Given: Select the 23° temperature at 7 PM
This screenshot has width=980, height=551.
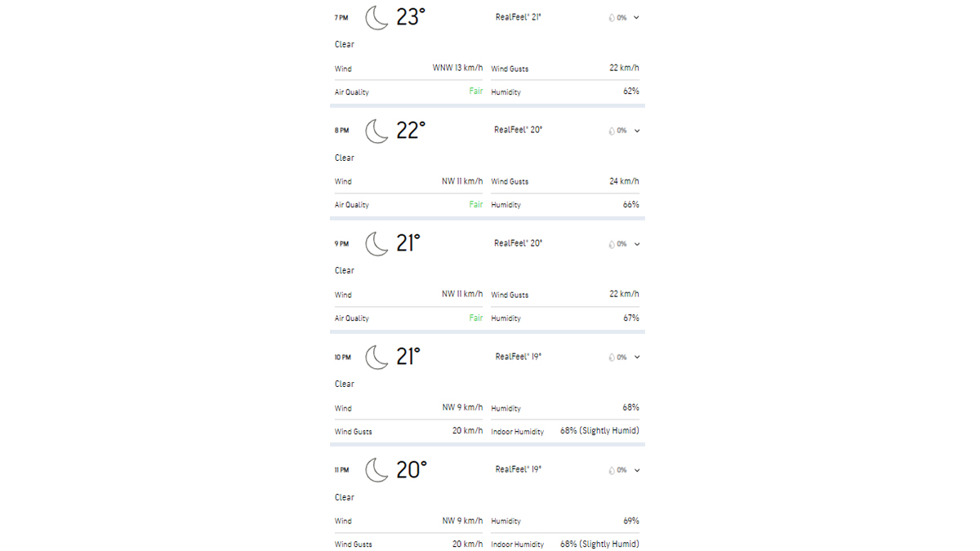Looking at the screenshot, I should 411,17.
